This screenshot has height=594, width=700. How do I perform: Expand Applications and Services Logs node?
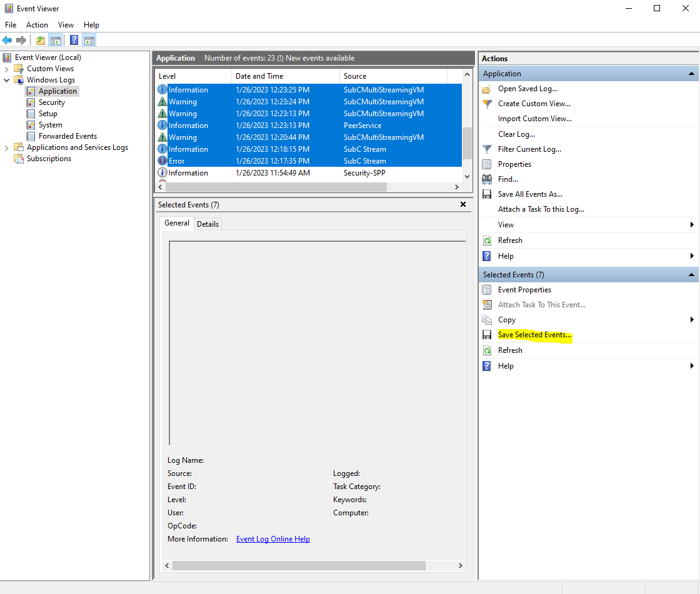click(7, 147)
